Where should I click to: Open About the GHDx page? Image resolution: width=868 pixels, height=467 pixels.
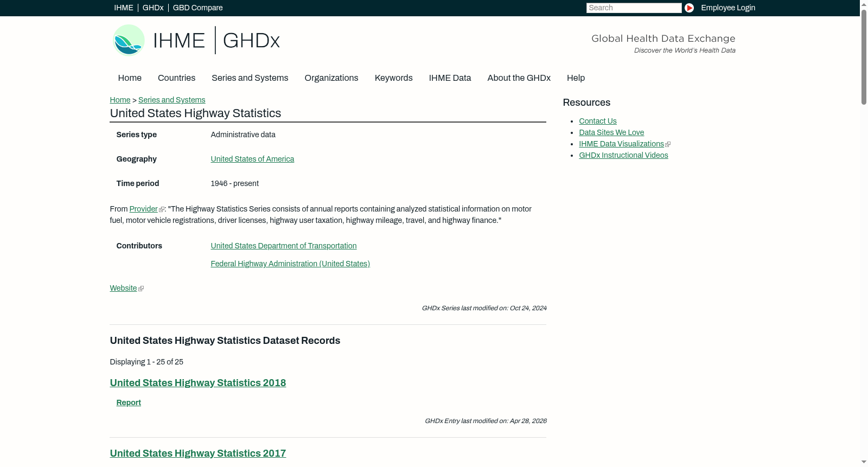coord(519,78)
